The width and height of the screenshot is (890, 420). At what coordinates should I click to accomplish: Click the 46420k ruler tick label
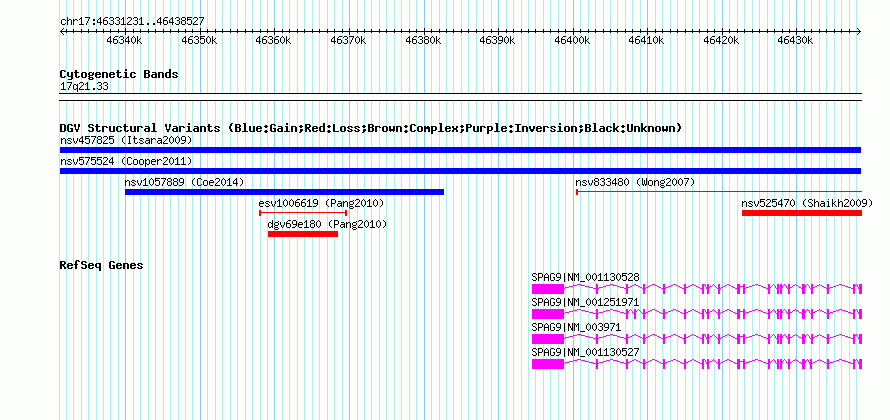pyautogui.click(x=721, y=40)
